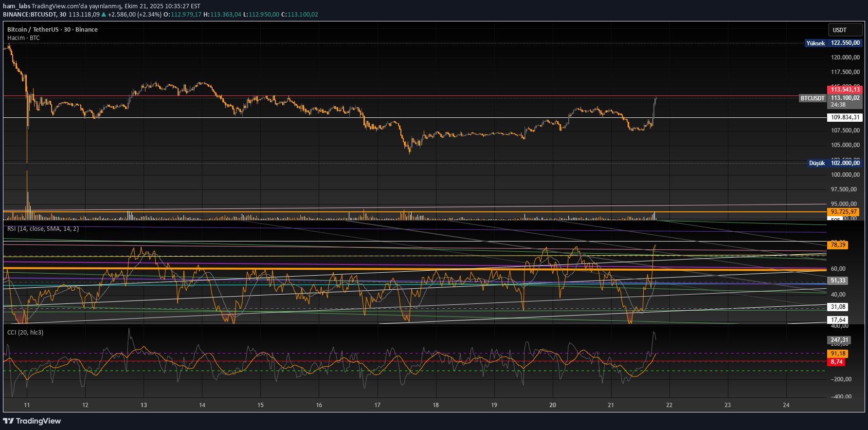The height and width of the screenshot is (430, 868).
Task: Click the TradingView logo icon
Action: click(x=8, y=421)
